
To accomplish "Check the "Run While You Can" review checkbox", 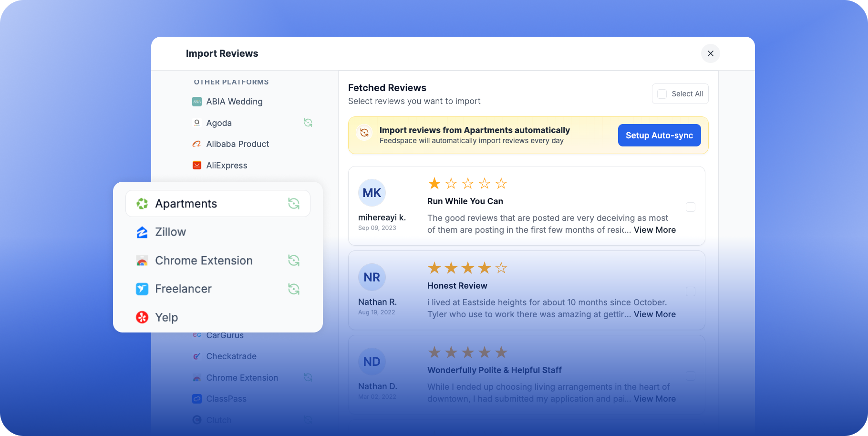I will click(x=690, y=207).
